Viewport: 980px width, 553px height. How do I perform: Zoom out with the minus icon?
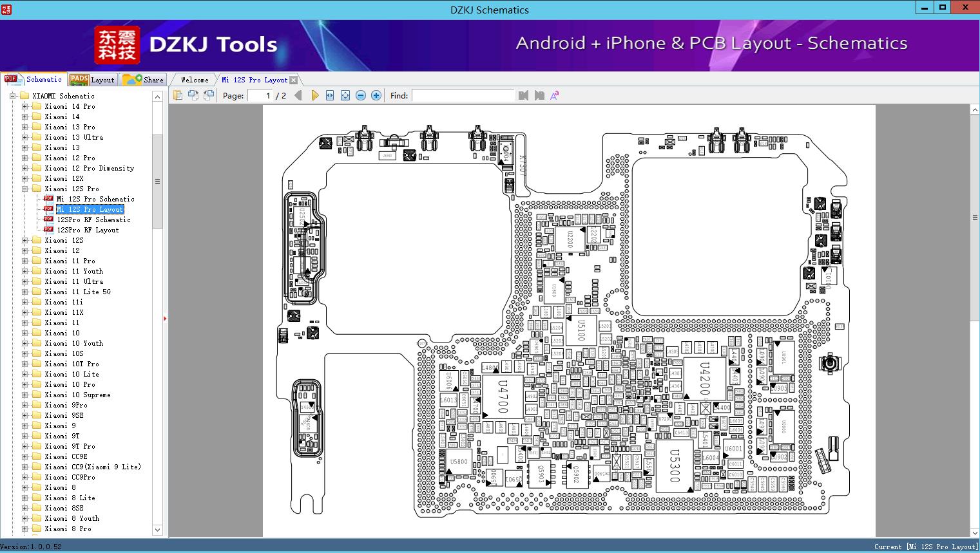[361, 95]
